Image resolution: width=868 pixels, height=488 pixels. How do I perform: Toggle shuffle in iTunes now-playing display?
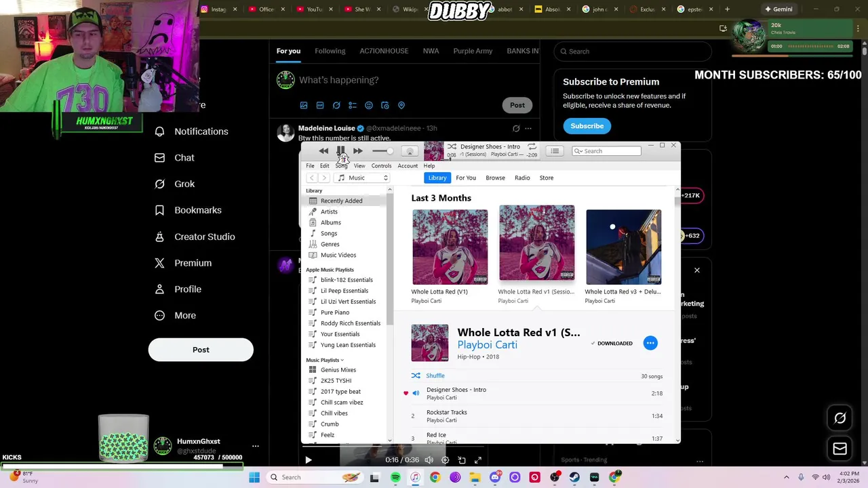[452, 146]
